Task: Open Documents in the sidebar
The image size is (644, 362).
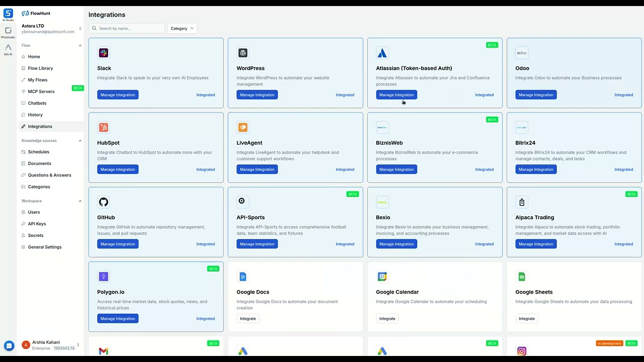Action: click(51, 163)
